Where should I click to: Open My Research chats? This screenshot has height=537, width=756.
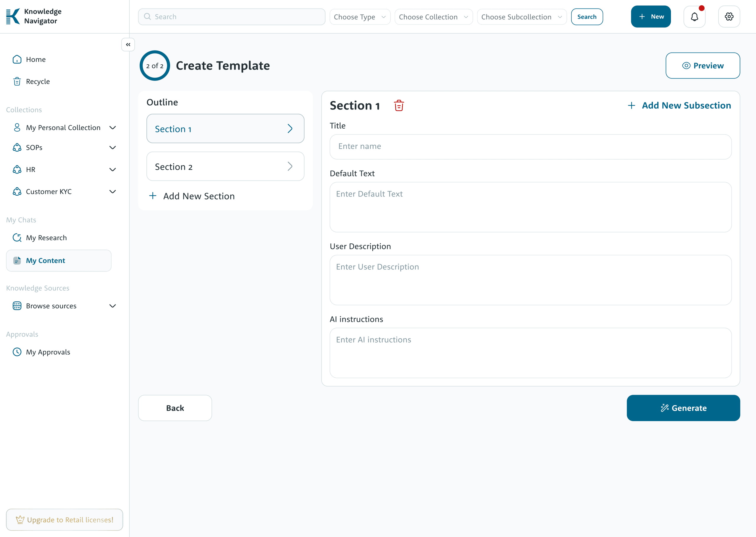point(46,238)
